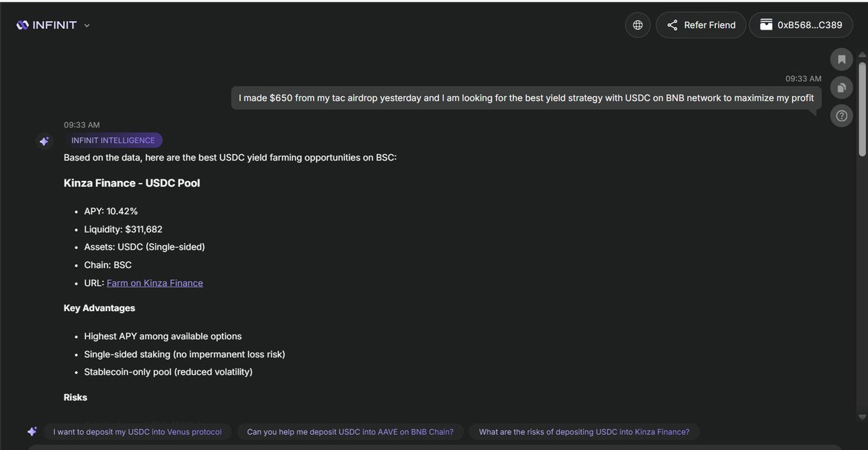Click the scrollbar up arrow
The image size is (868, 450).
coord(861,56)
